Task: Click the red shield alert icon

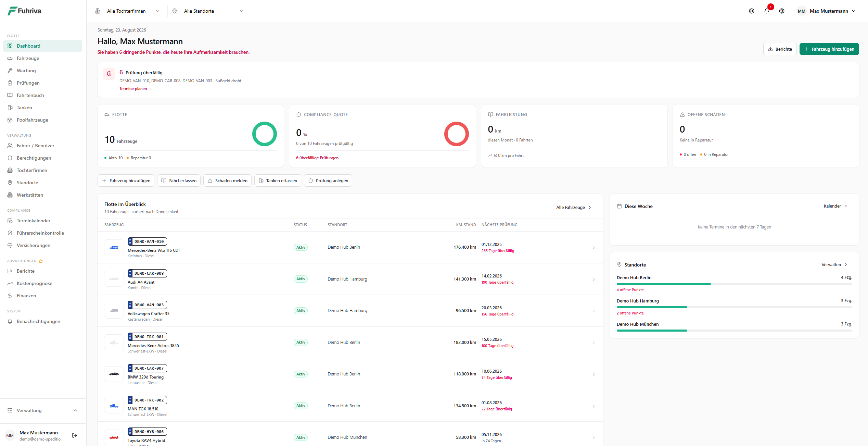Action: (109, 73)
